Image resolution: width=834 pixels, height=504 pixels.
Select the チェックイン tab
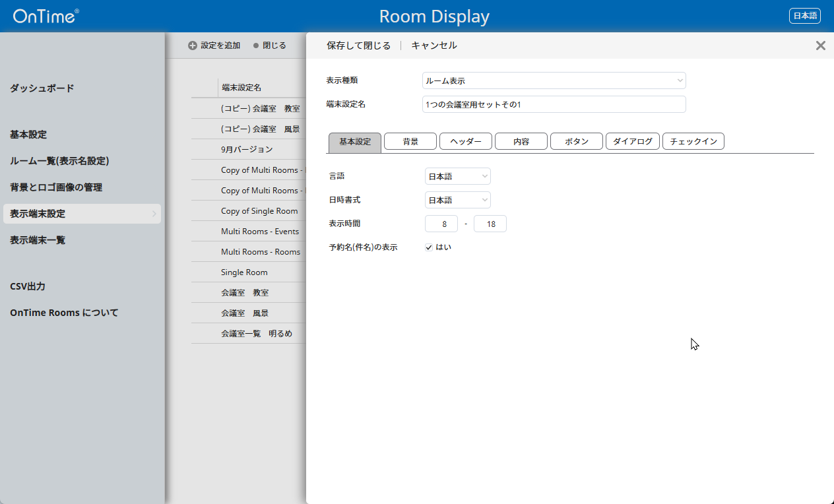tap(693, 142)
